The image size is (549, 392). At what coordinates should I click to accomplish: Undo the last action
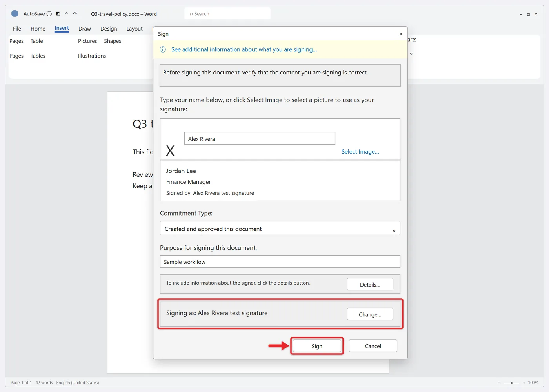pyautogui.click(x=66, y=14)
